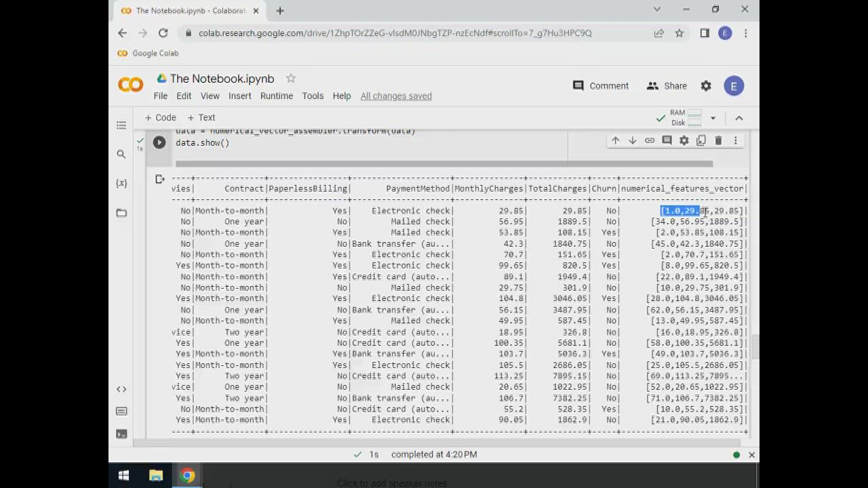Open the View menu

click(x=210, y=96)
